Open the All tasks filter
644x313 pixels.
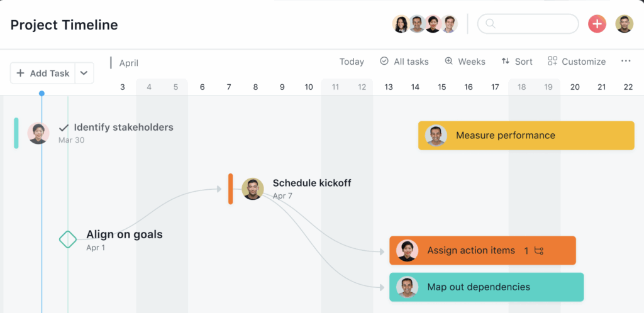404,62
